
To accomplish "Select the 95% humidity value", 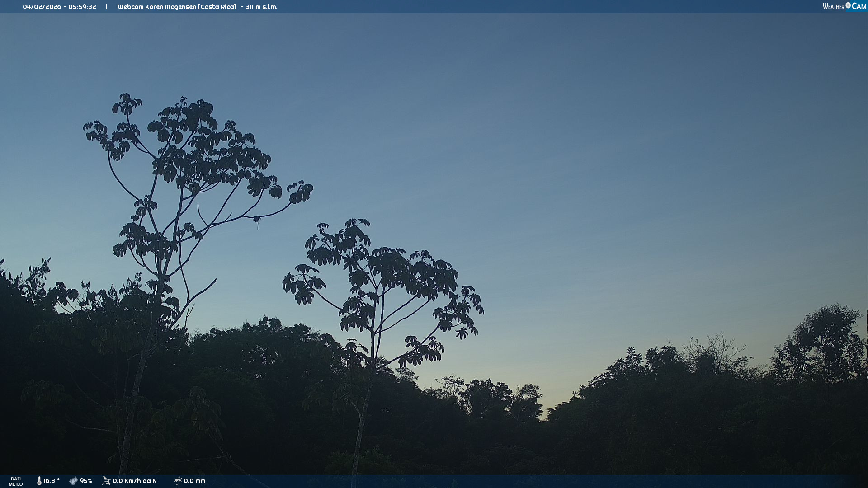I will point(86,481).
